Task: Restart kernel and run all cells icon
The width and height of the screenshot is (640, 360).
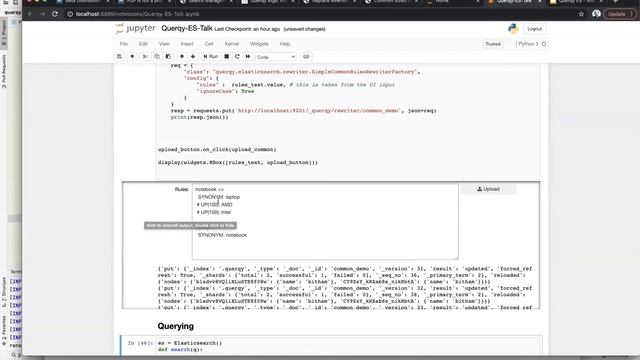Action: (x=248, y=57)
